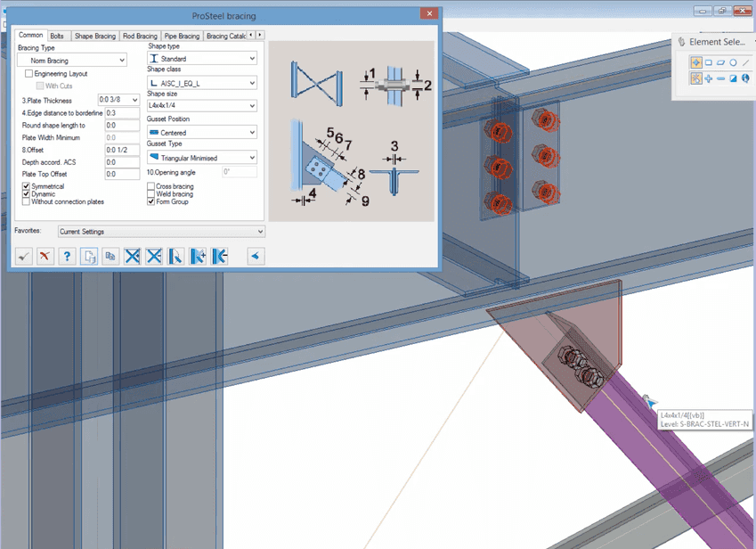The image size is (756, 549).
Task: Open the Bracing Type dropdown showing Norm Bracing
Action: click(x=71, y=59)
